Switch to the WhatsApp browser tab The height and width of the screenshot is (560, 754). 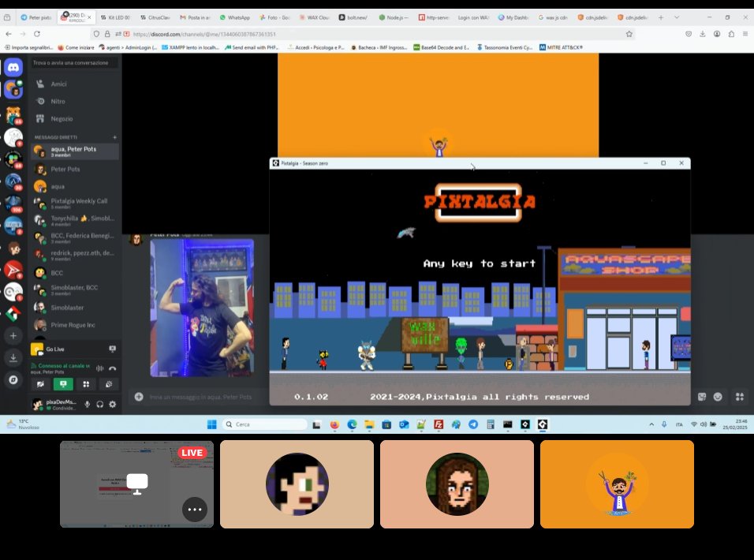pos(235,17)
